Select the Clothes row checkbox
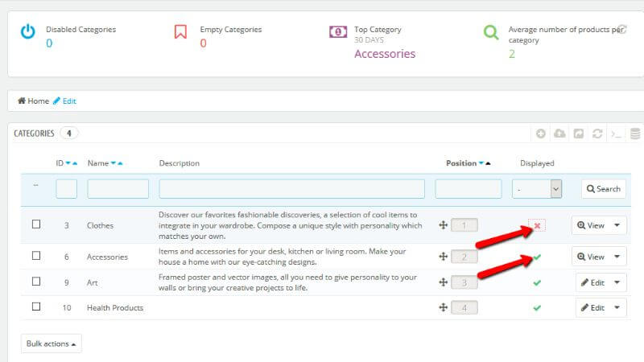This screenshot has height=362, width=644. point(36,224)
